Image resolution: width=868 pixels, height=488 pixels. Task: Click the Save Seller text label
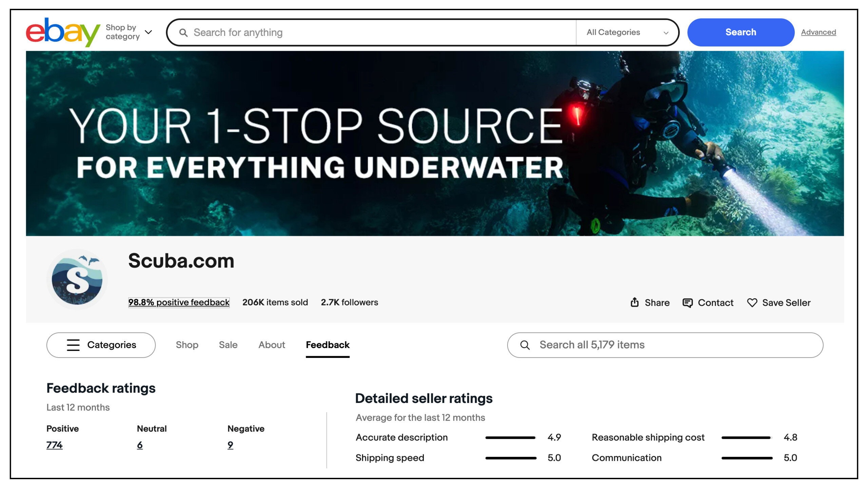pyautogui.click(x=786, y=303)
